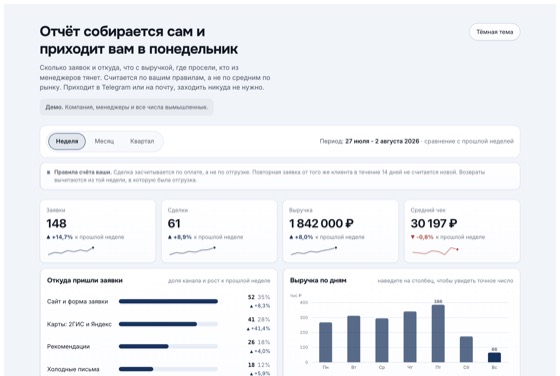Select the Неделя period tab

click(67, 141)
